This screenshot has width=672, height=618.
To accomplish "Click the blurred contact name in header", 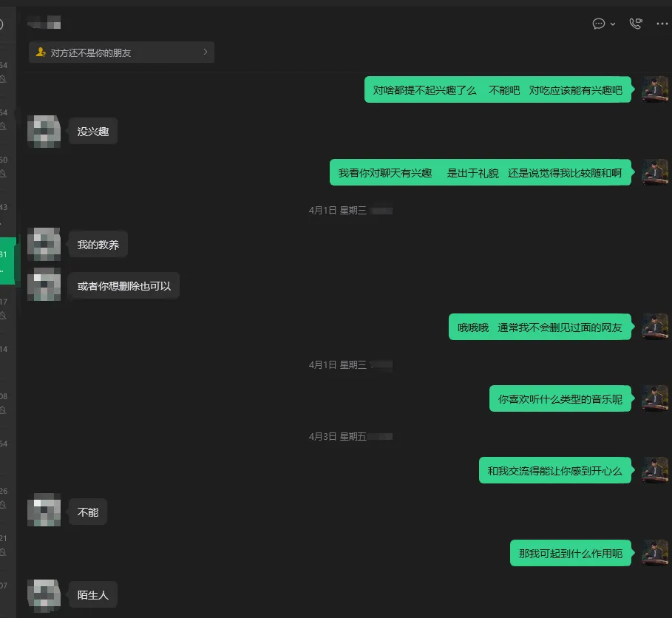I will (x=44, y=22).
